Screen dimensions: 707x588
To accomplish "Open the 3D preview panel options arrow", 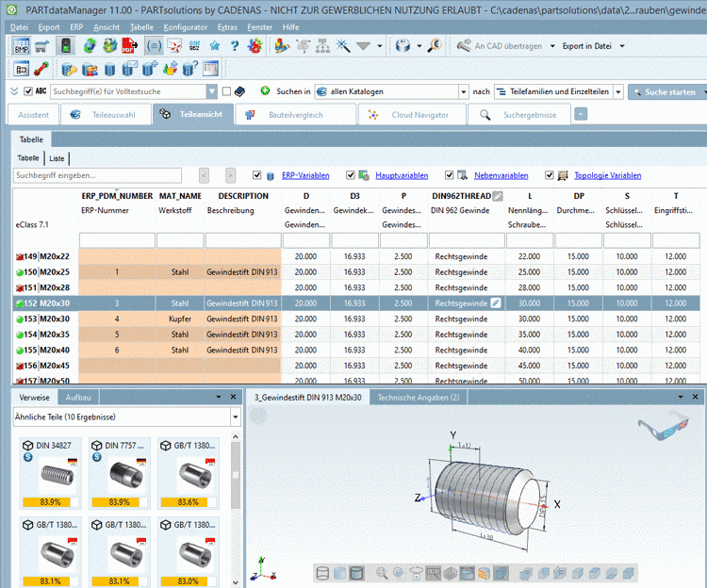I will [x=681, y=397].
